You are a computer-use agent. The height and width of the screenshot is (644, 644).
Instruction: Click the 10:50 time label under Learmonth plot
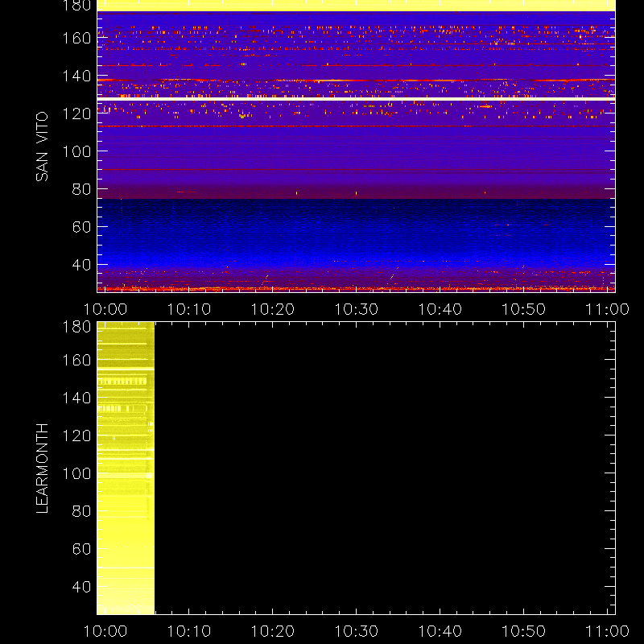coord(524,631)
